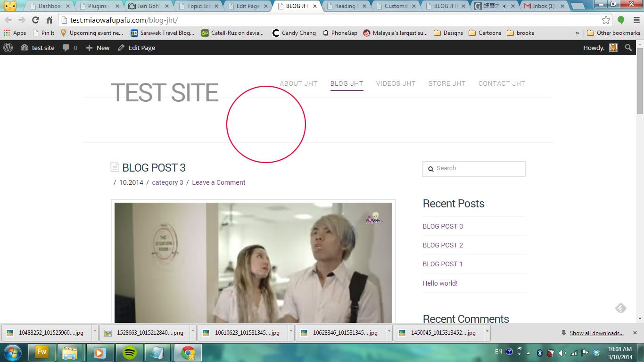Screen dimensions: 644x362
Task: Open dropdown arrow for 1450045_1015313452 jpg download
Action: coord(487,332)
